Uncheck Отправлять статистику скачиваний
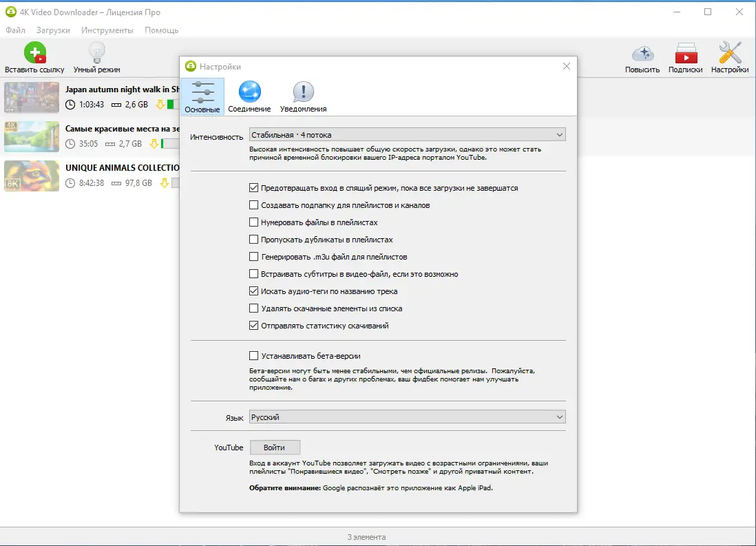The image size is (756, 546). coord(254,326)
